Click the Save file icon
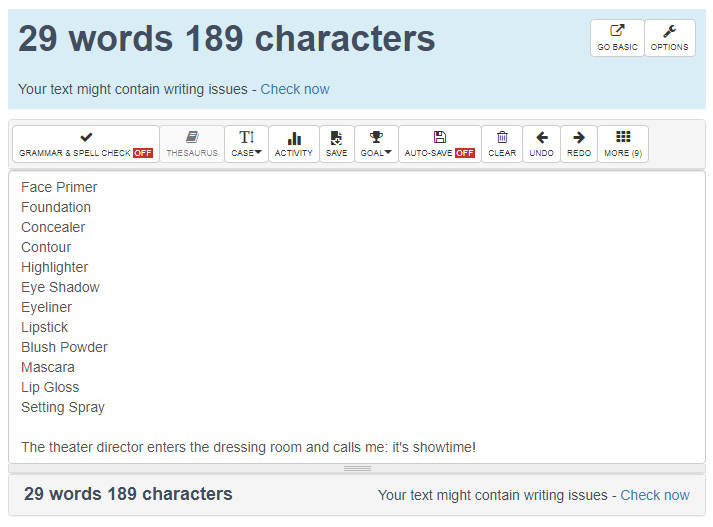The width and height of the screenshot is (713, 527). pyautogui.click(x=337, y=138)
